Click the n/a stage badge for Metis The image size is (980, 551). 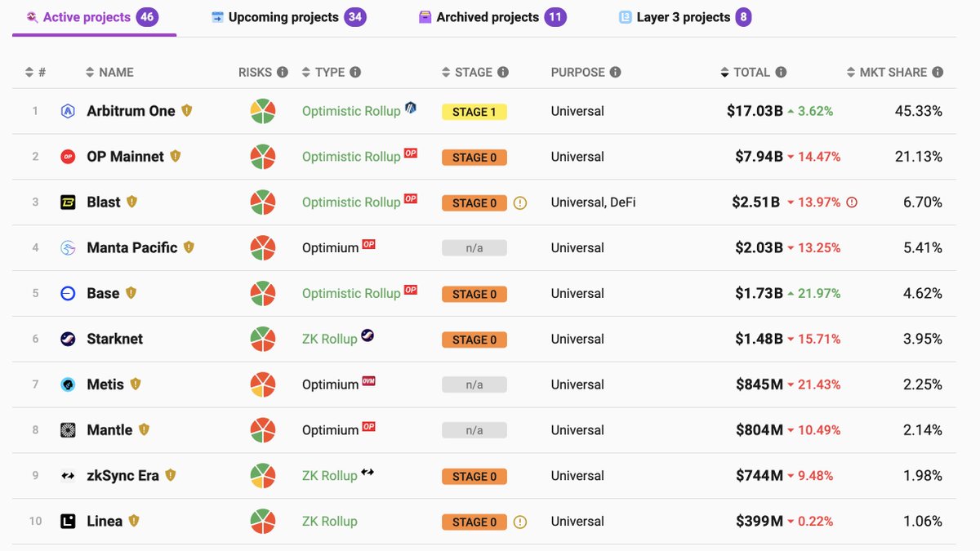pyautogui.click(x=474, y=384)
